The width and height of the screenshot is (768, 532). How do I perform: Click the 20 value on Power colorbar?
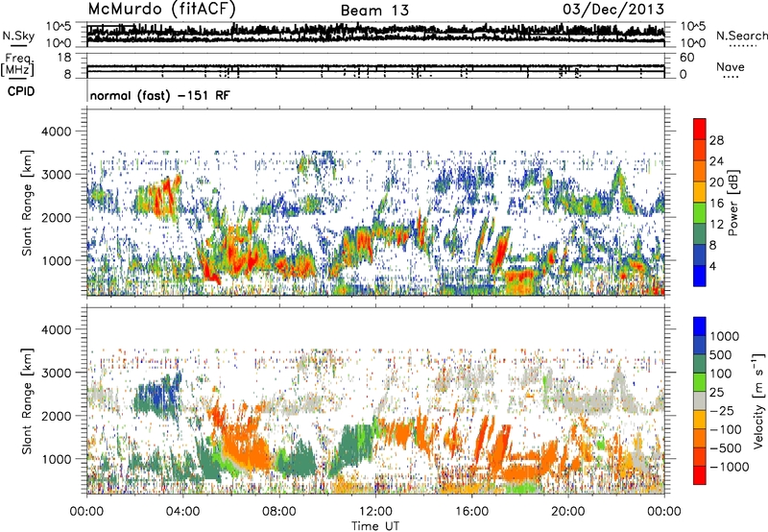point(716,182)
